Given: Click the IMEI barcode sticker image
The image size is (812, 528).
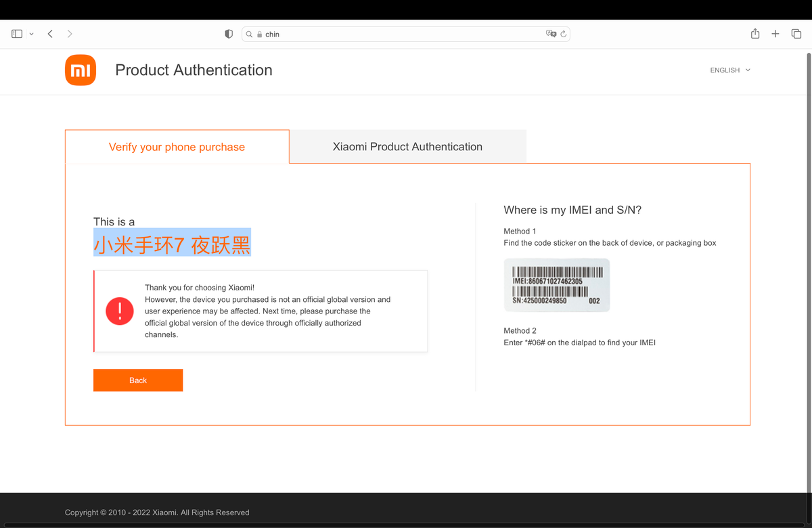Looking at the screenshot, I should [x=557, y=285].
